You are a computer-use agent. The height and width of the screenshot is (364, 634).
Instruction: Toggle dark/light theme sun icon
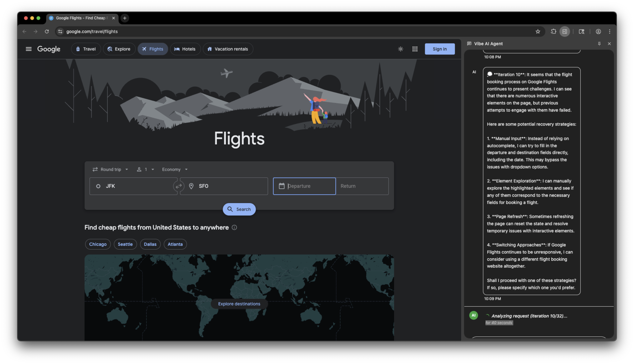[400, 49]
